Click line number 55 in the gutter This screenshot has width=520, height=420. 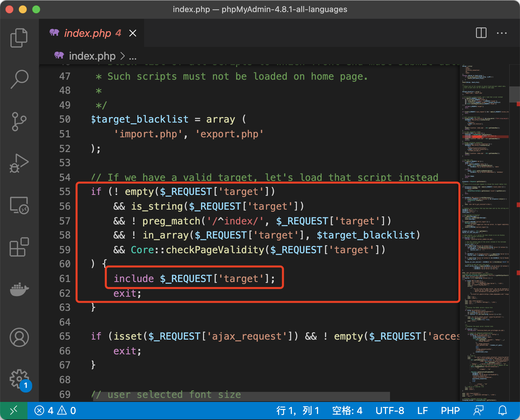point(65,192)
